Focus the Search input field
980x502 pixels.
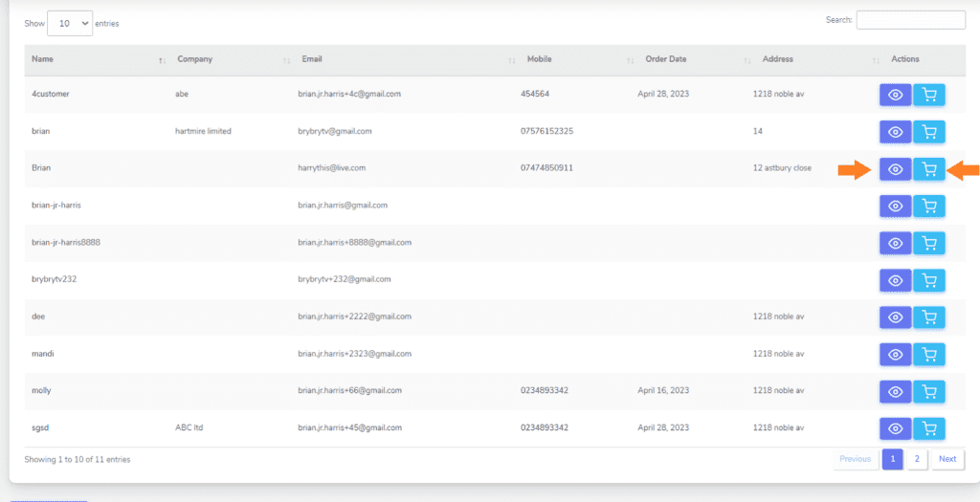coord(911,20)
